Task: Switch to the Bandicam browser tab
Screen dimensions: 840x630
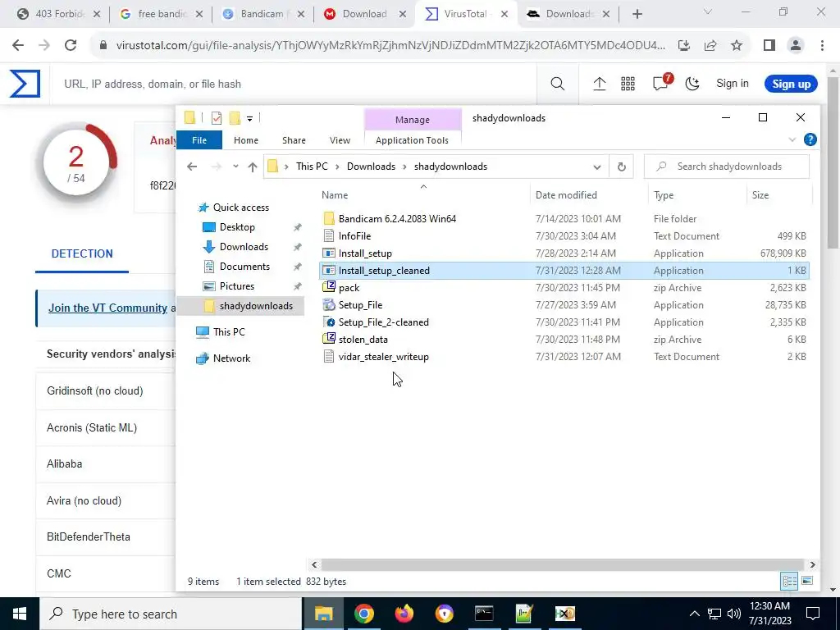Action: [x=262, y=14]
